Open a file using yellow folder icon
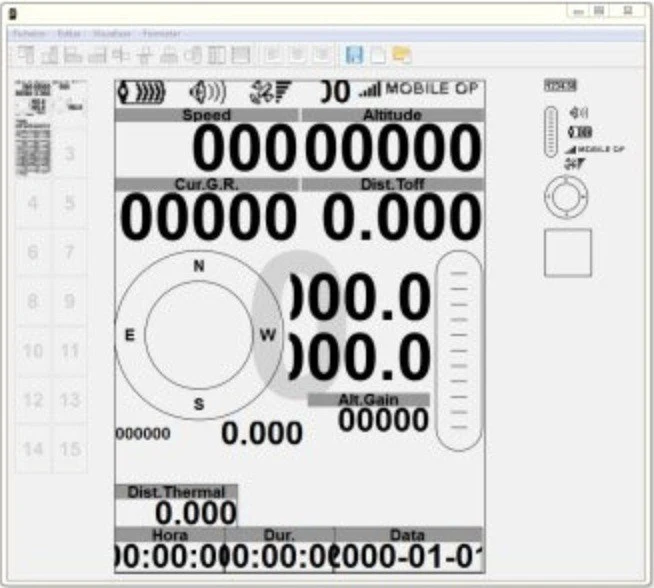Viewport: 654px width, 588px height. pyautogui.click(x=402, y=55)
